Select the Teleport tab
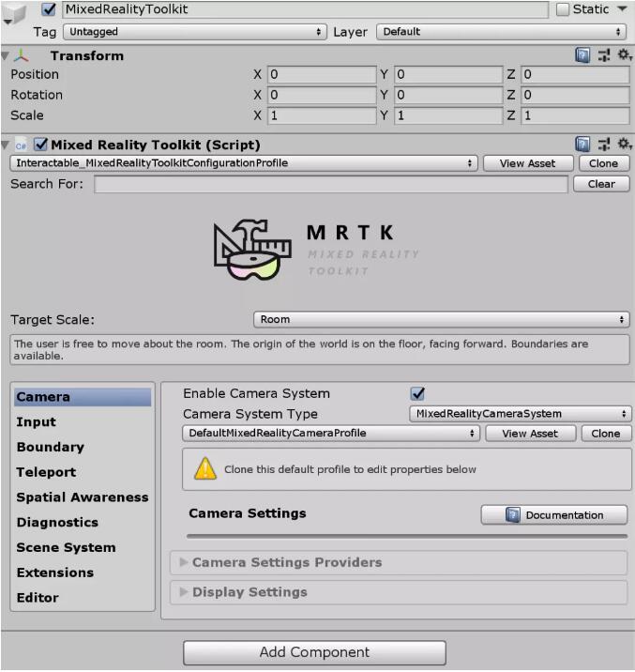635x672 pixels. (x=83, y=472)
